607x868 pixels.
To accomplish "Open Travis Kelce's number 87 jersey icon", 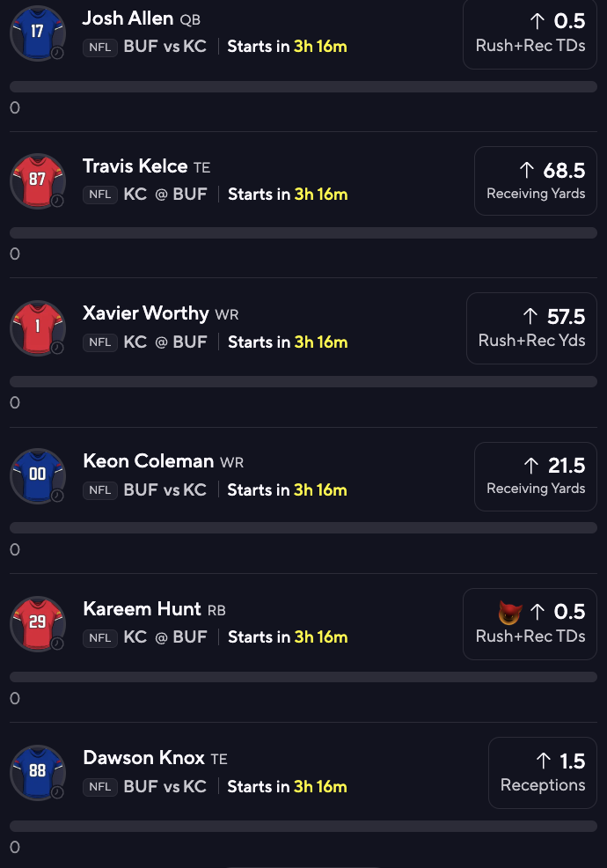I will click(37, 180).
